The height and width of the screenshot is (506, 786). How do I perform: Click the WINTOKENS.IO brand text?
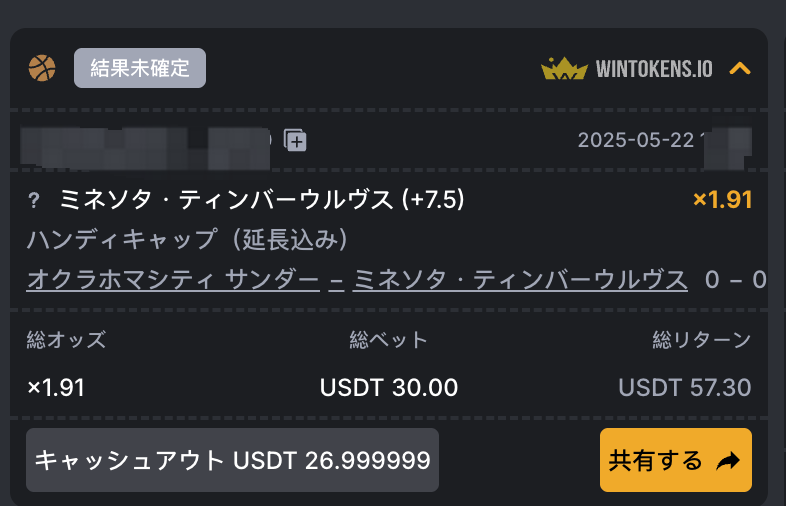click(654, 69)
